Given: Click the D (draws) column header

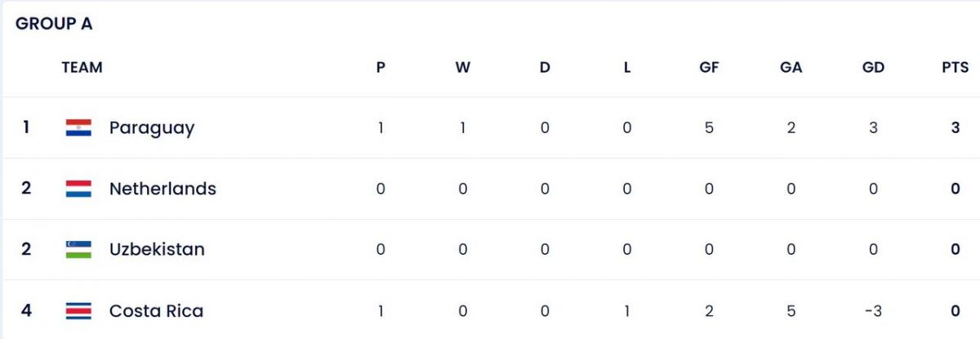Looking at the screenshot, I should [545, 68].
